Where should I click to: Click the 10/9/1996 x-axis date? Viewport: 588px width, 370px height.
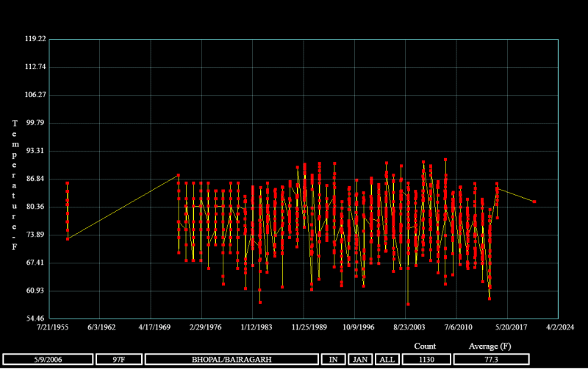coord(359,327)
